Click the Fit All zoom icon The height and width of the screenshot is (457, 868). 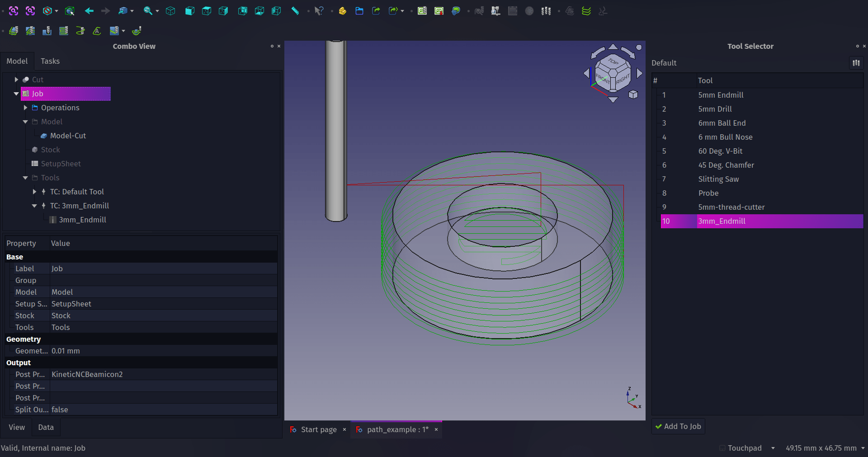coord(14,11)
